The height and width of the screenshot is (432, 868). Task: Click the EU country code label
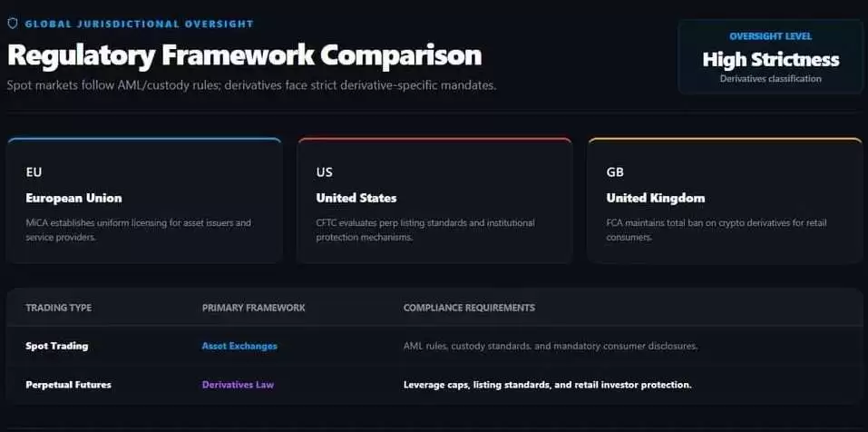34,172
